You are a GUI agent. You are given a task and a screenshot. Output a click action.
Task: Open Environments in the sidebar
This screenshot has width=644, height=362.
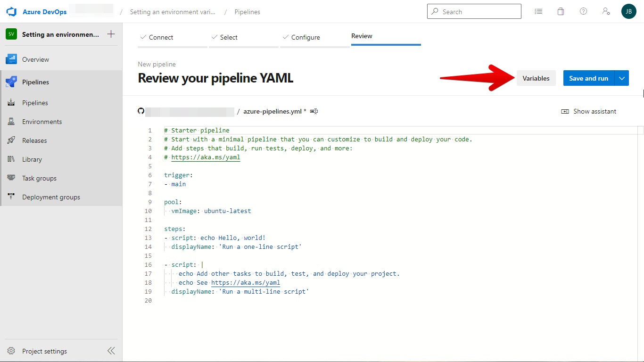click(41, 122)
